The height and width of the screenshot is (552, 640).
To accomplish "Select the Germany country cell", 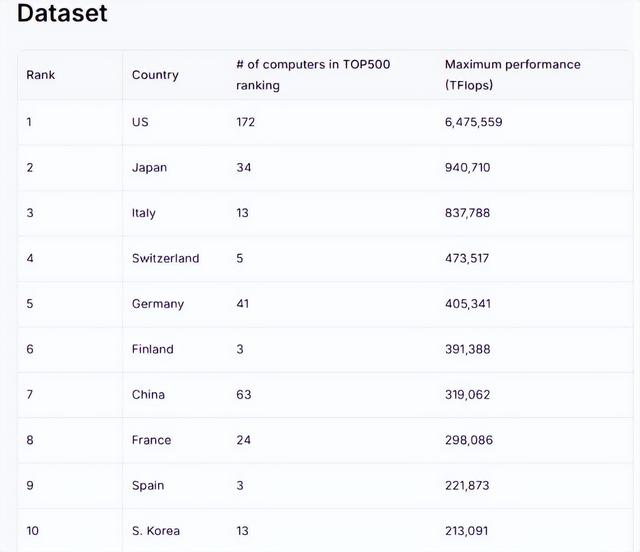I will (158, 304).
